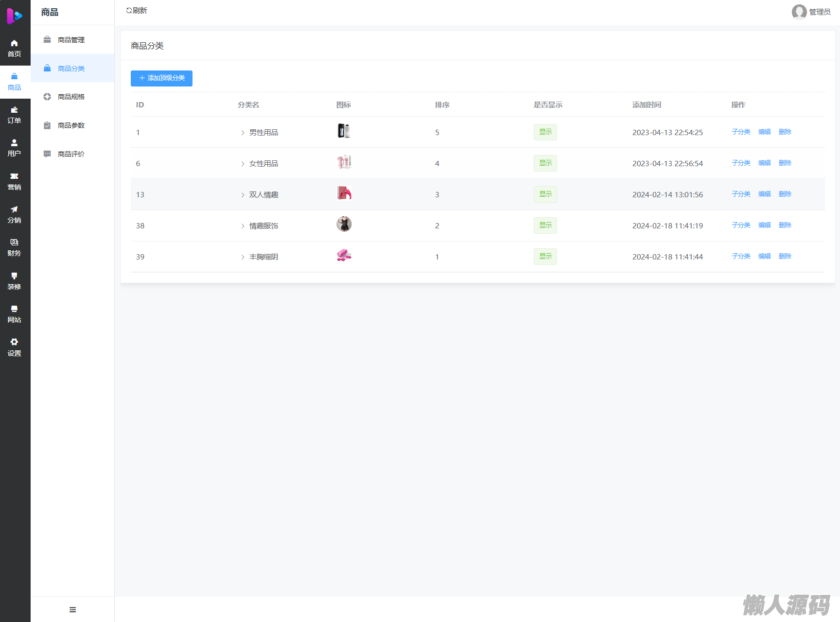The width and height of the screenshot is (840, 622).
Task: Open the 男性用品 category icon image
Action: coord(344,131)
